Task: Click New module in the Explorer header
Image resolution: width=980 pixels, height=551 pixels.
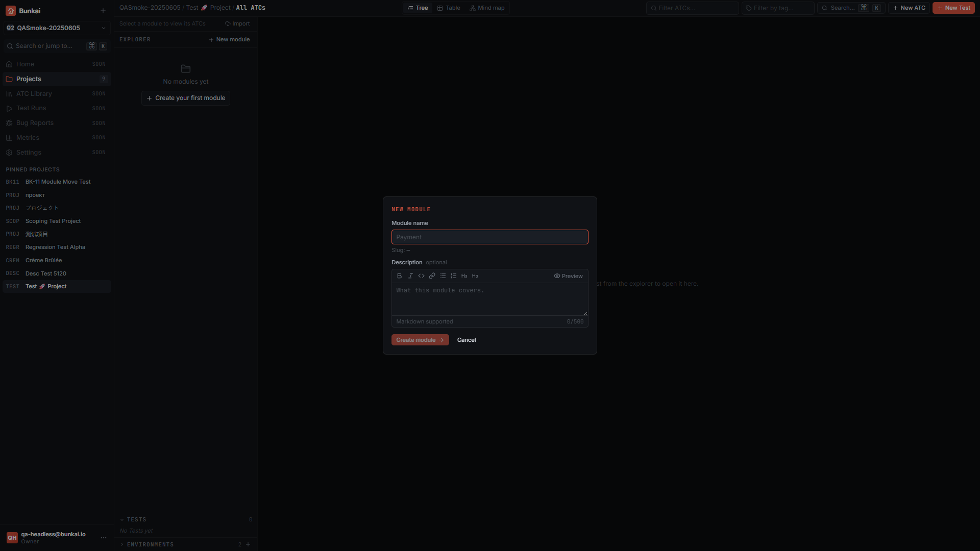Action: pyautogui.click(x=229, y=40)
